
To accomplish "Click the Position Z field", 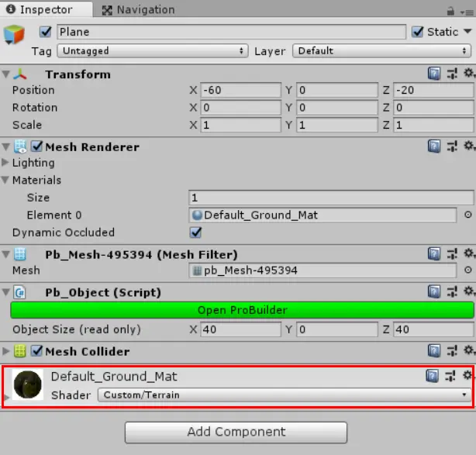I will pyautogui.click(x=434, y=90).
